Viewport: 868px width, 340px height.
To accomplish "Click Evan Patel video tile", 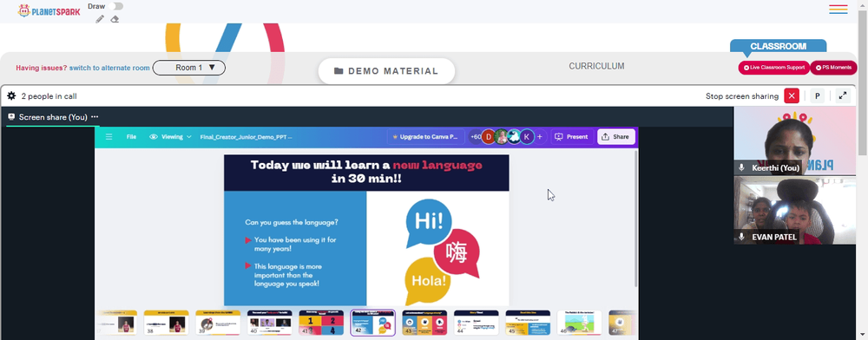I will pos(794,210).
